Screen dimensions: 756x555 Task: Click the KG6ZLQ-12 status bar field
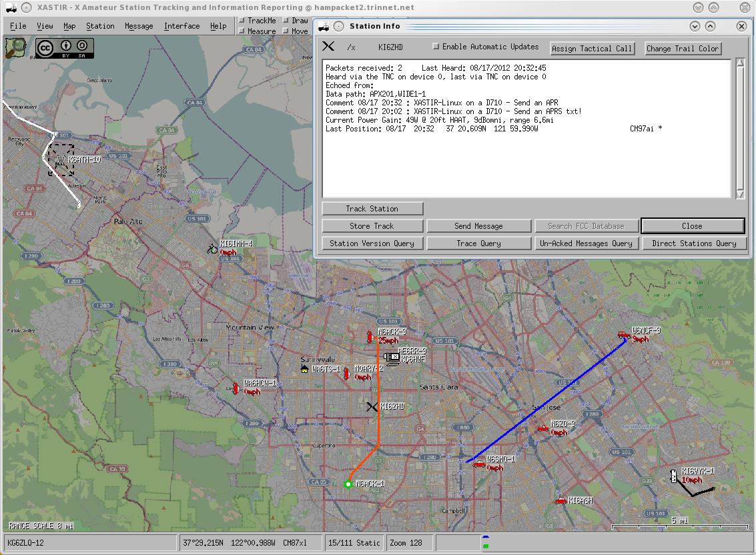[x=90, y=542]
